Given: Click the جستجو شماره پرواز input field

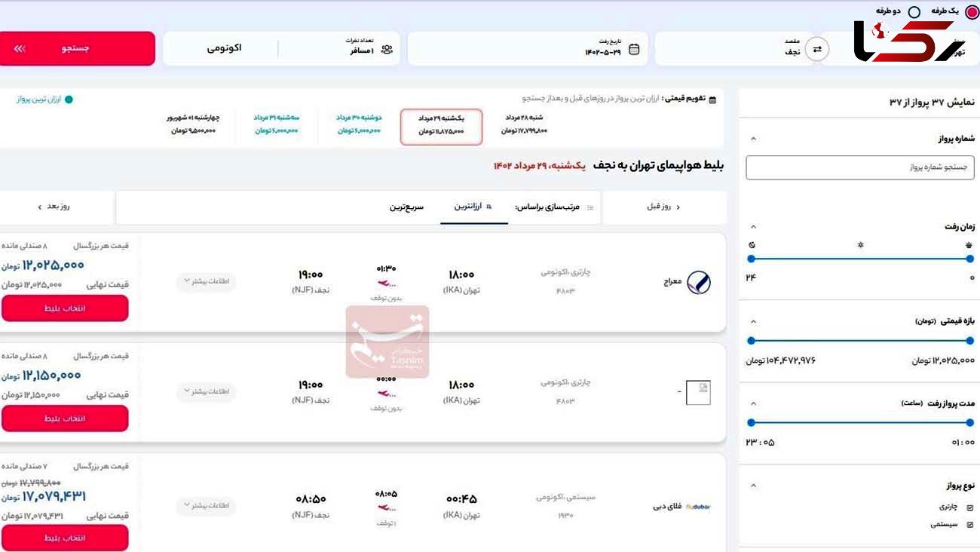Looking at the screenshot, I should pos(860,167).
